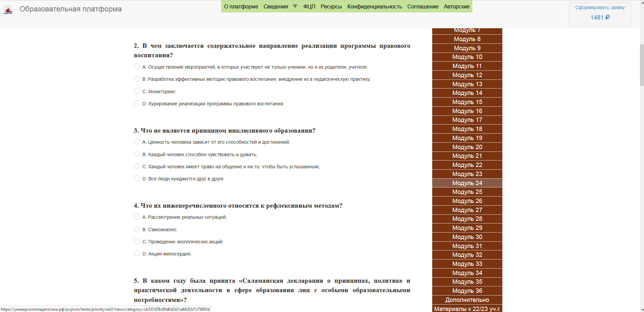Open the Дополнительно sidebar item
Screen dimensions: 644x312
(467, 300)
